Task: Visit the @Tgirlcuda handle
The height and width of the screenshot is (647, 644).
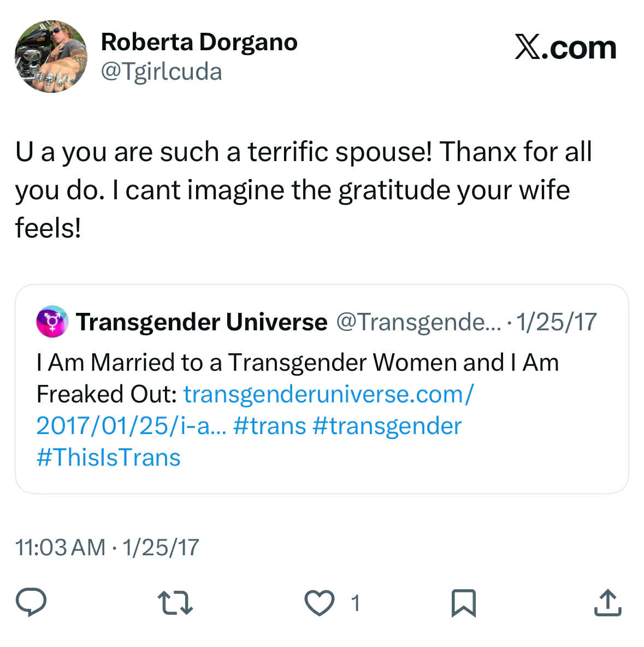Action: 162,72
